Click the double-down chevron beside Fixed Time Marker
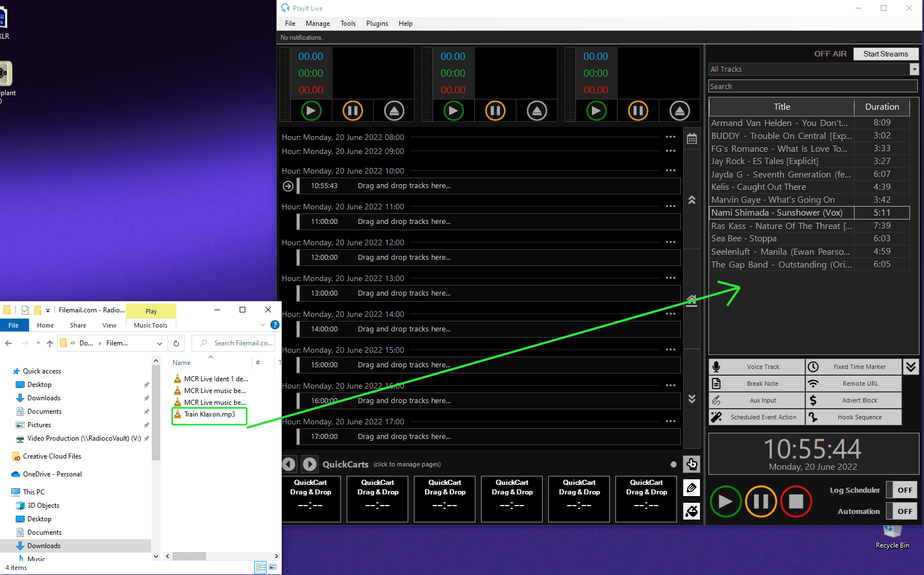This screenshot has width=924, height=575. click(x=911, y=366)
